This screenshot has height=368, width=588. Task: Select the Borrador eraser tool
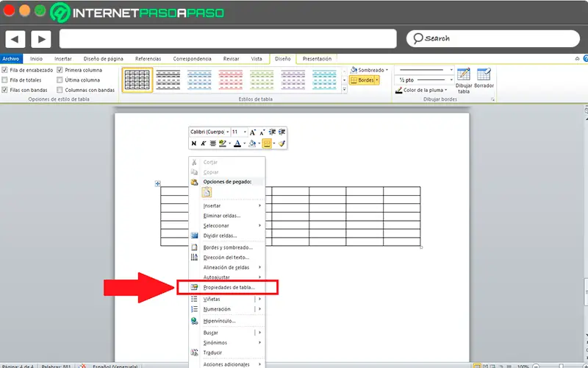(484, 74)
